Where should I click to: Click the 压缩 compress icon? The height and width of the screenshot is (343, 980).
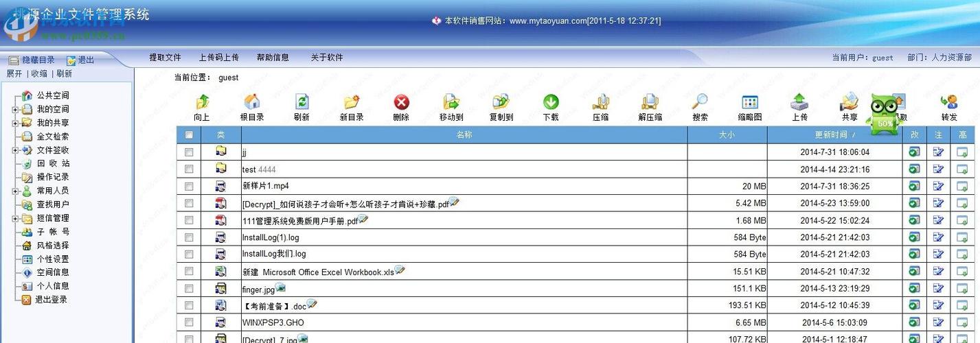click(x=600, y=102)
